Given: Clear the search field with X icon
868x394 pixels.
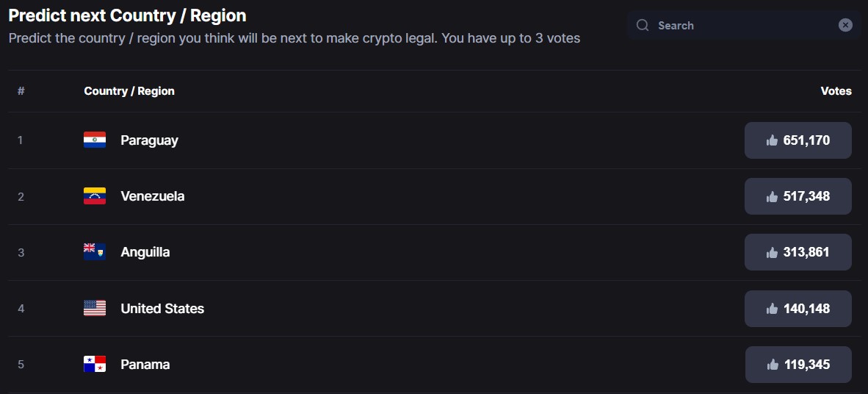Looking at the screenshot, I should tap(845, 25).
